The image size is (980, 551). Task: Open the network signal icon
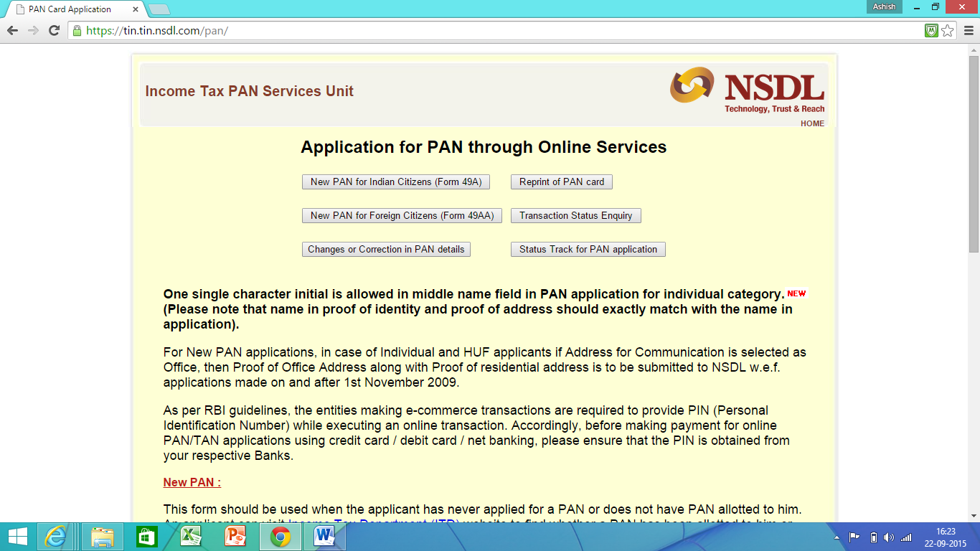click(906, 537)
